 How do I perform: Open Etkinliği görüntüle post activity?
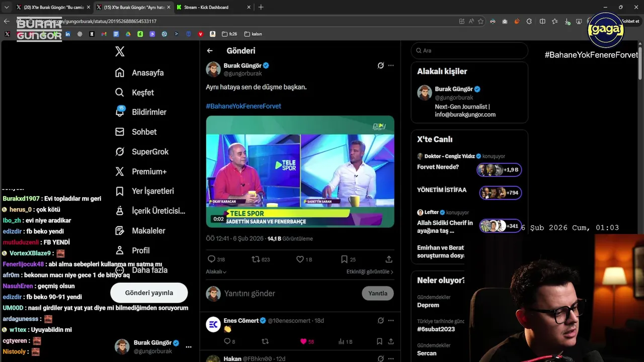pyautogui.click(x=370, y=271)
